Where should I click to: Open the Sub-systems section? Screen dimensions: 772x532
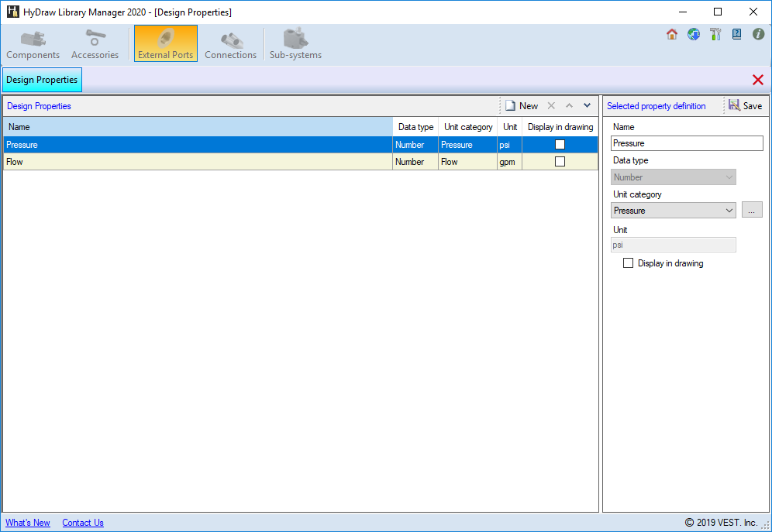click(295, 44)
